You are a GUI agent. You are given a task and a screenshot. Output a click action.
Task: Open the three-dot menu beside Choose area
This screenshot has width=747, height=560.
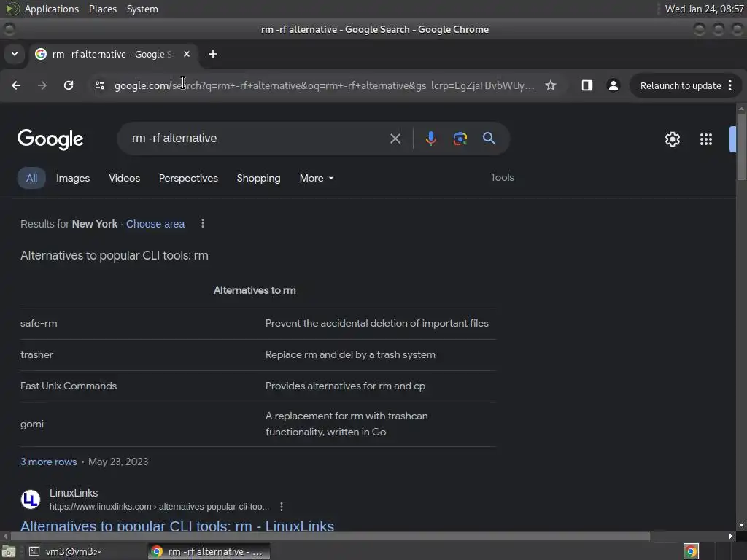tap(203, 223)
